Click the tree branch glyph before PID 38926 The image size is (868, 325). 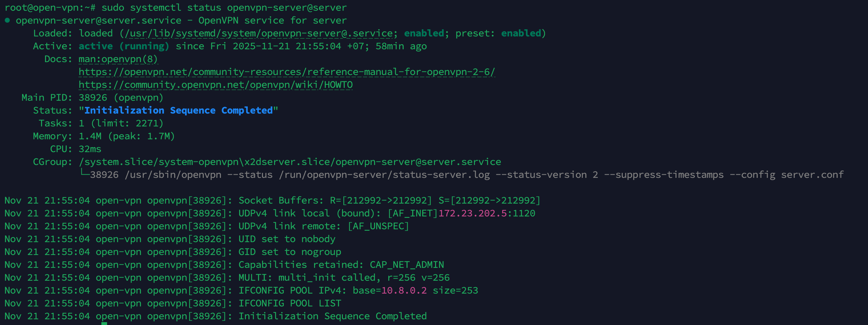[84, 174]
